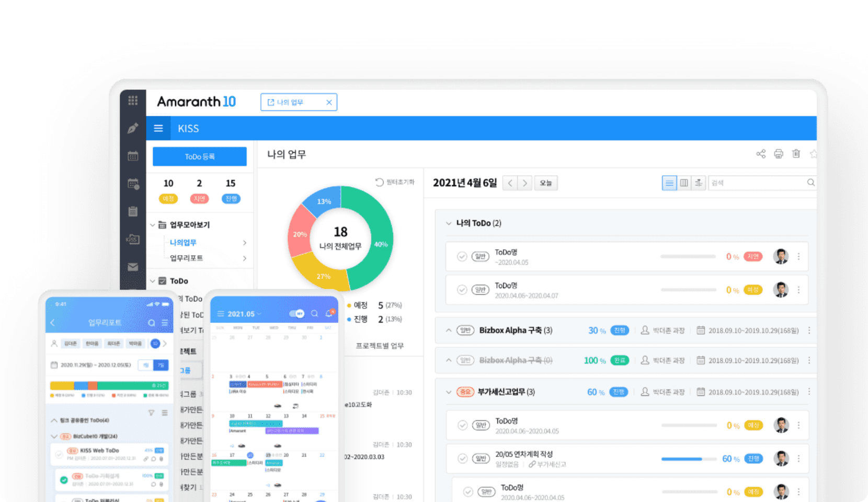Click filter funnel icon in 업무리포트 phone
Screen dimensions: 868x502
(151, 413)
